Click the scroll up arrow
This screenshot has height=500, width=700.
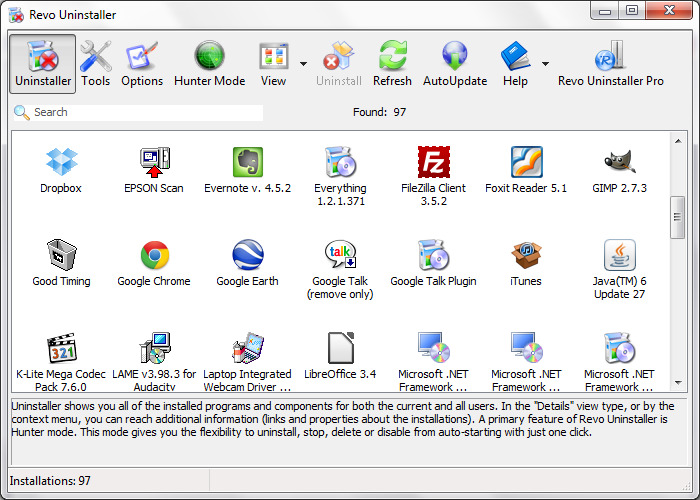click(678, 141)
